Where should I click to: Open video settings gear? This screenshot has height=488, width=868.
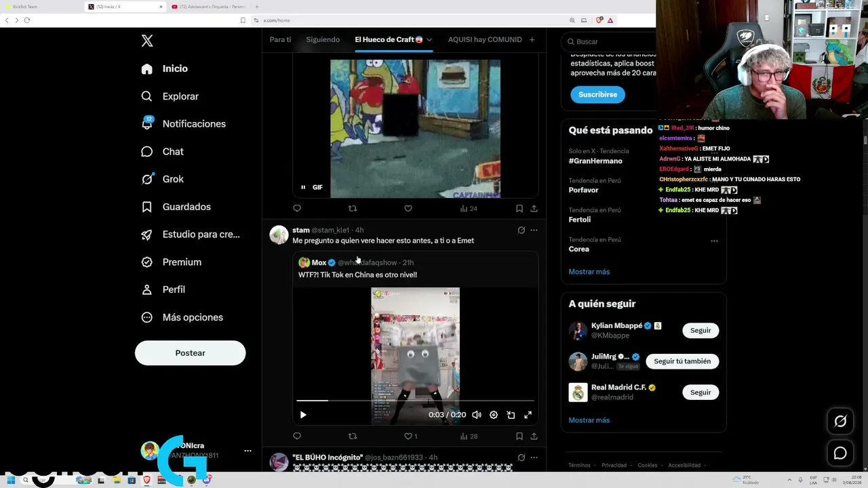(494, 415)
